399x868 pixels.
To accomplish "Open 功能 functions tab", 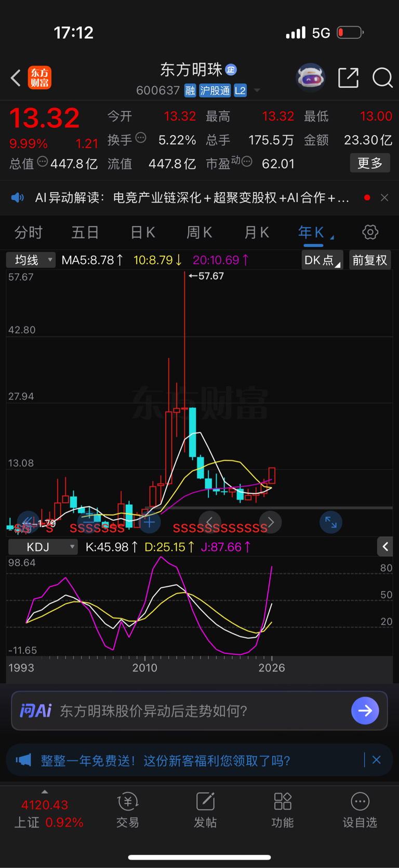I will point(283,810).
